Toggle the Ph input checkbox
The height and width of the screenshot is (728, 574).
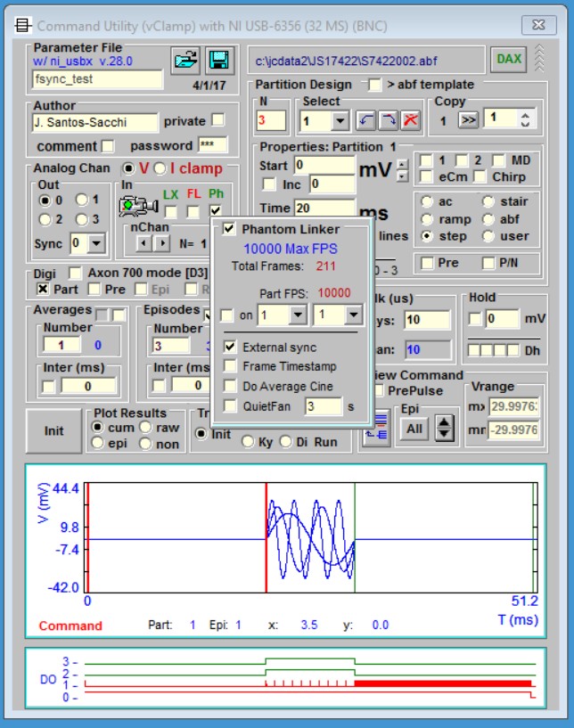click(x=215, y=211)
